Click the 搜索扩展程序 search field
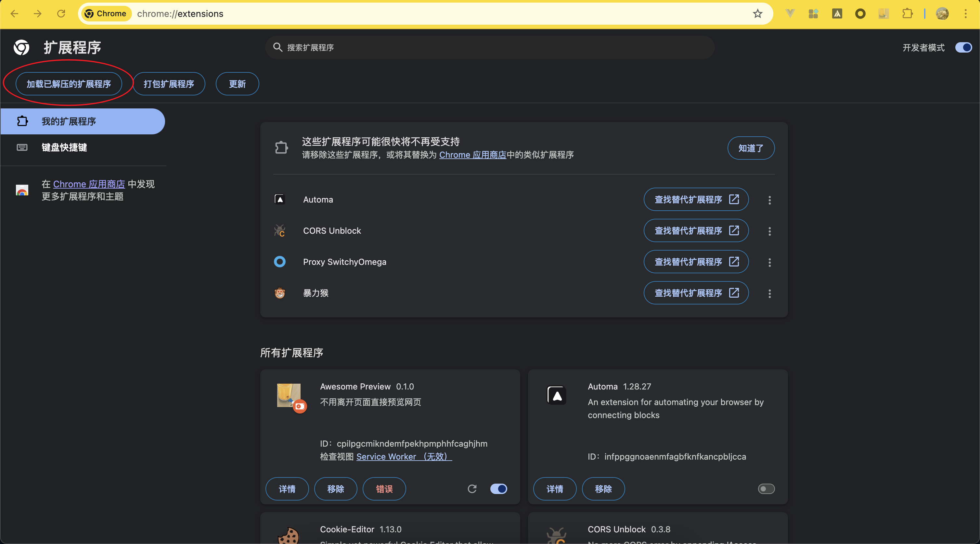The image size is (980, 544). point(491,47)
